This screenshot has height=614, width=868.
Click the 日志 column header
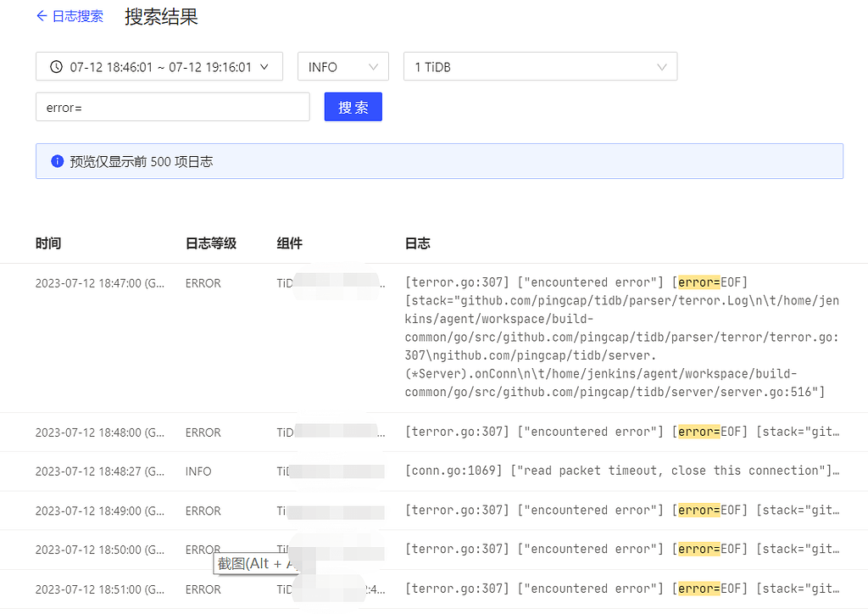[417, 243]
